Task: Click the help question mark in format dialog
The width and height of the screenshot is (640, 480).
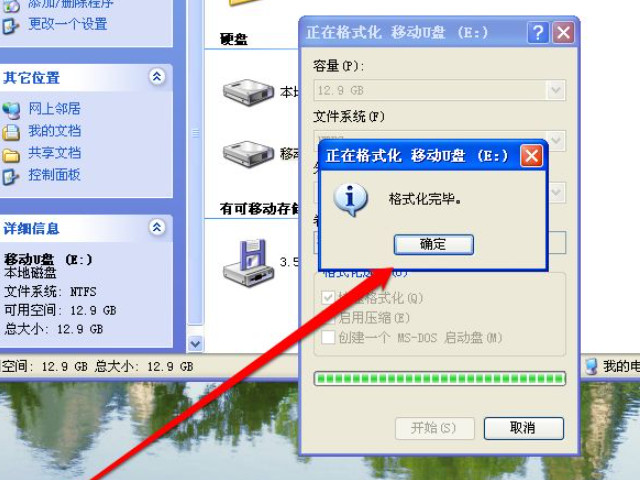Action: tap(538, 32)
